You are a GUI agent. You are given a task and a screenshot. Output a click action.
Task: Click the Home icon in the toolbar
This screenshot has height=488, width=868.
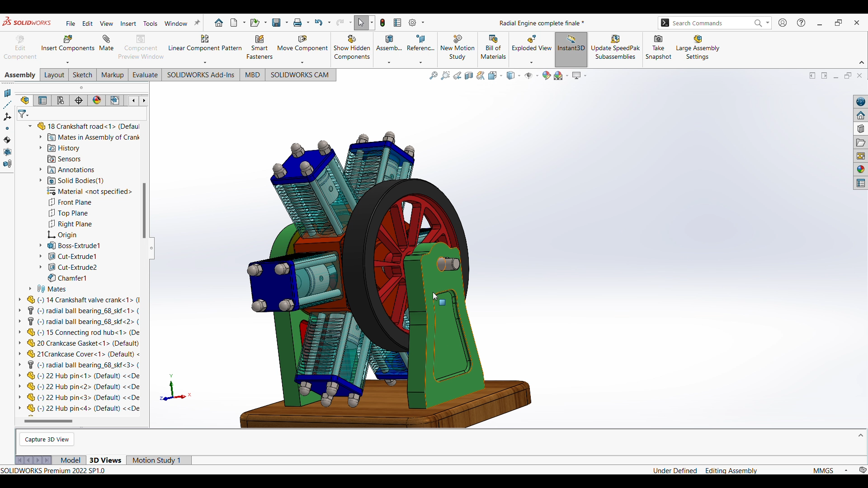pos(219,23)
